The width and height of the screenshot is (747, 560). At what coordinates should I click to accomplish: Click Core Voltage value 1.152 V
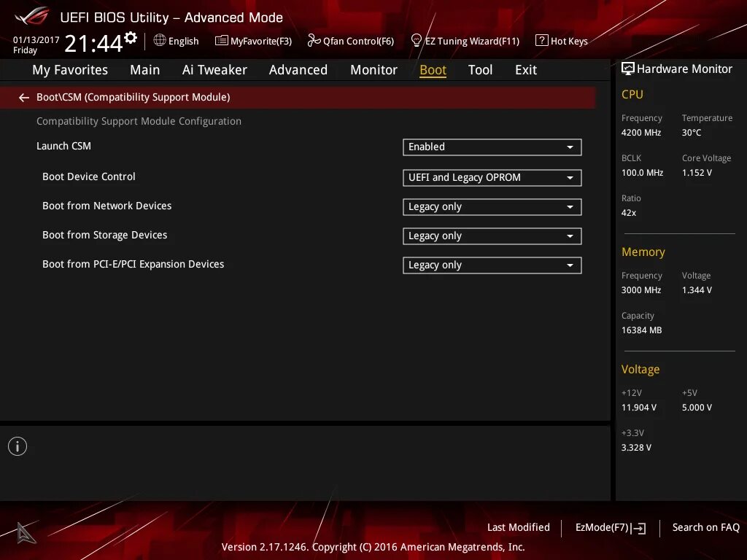click(x=697, y=173)
